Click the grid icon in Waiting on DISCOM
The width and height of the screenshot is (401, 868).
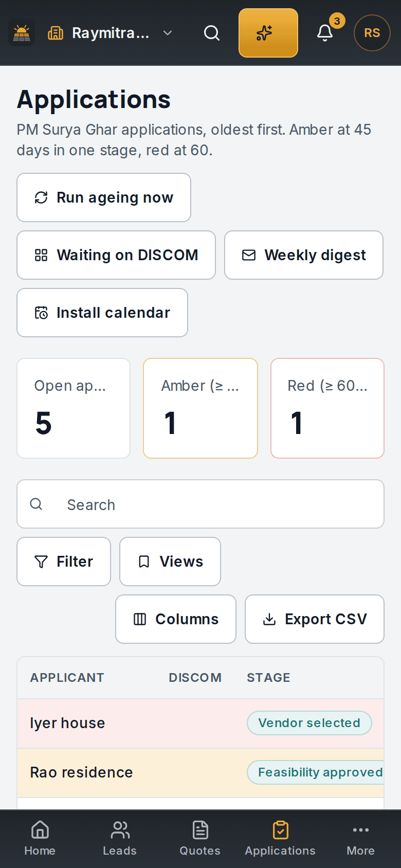(x=41, y=255)
